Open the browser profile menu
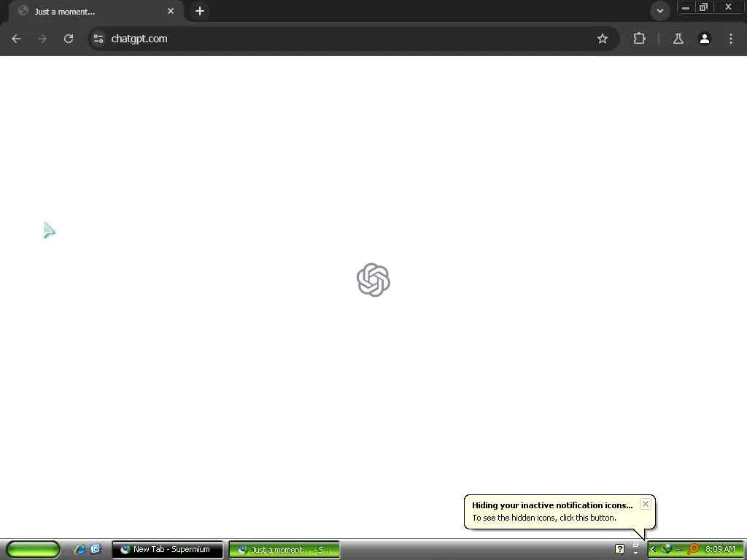 pos(705,39)
